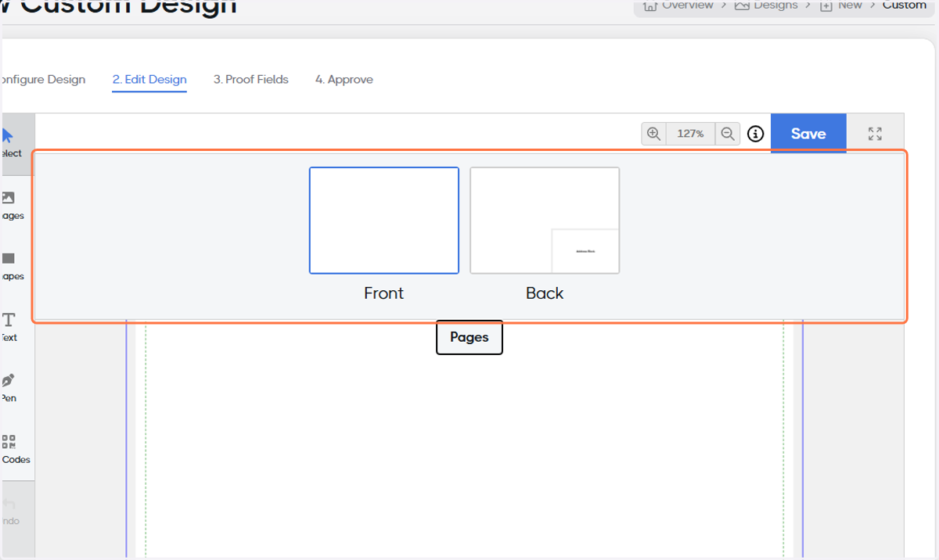Image resolution: width=939 pixels, height=560 pixels.
Task: Zoom out with the minus magnifier
Action: click(x=728, y=134)
